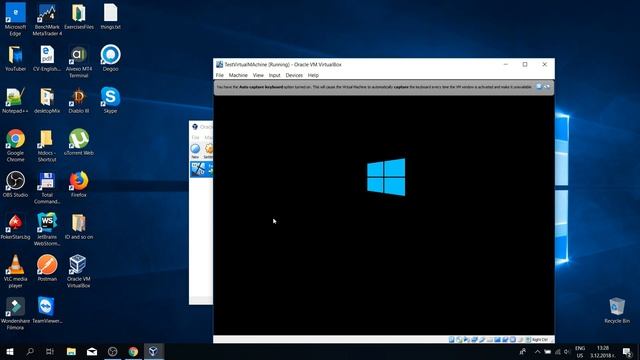This screenshot has width=640, height=360.
Task: Select the TeamViewer desktop shortcut
Action: coord(47,311)
